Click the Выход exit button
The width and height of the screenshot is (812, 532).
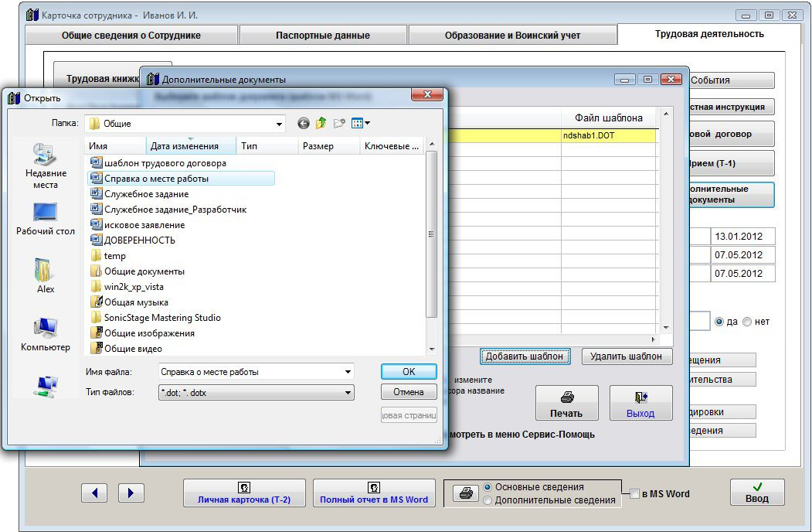[x=640, y=402]
